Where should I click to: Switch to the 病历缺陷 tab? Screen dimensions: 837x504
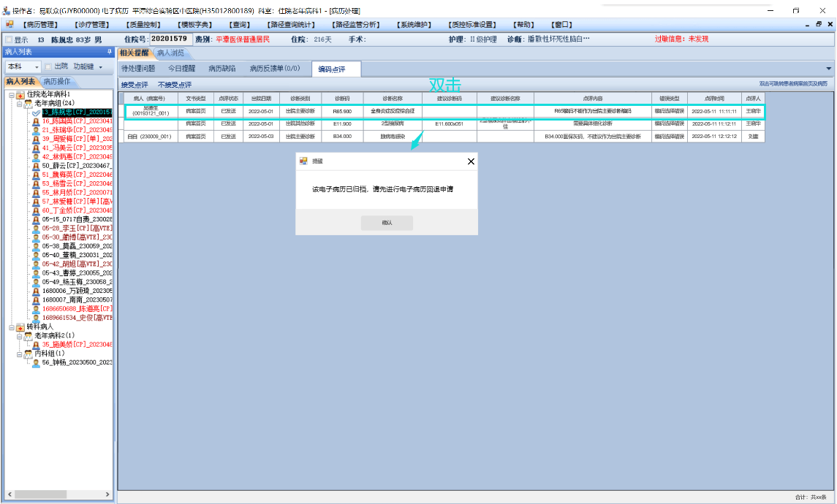[x=222, y=68]
